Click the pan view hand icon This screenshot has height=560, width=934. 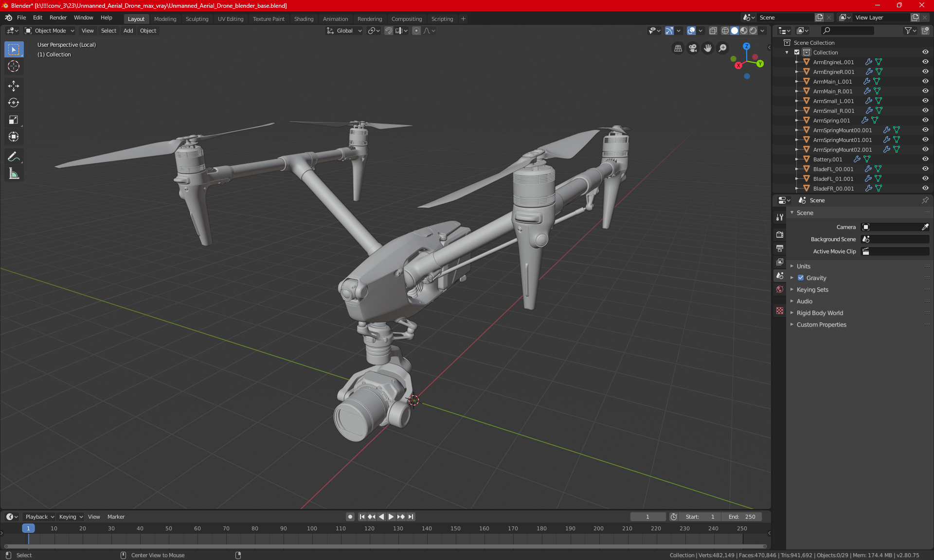click(708, 48)
